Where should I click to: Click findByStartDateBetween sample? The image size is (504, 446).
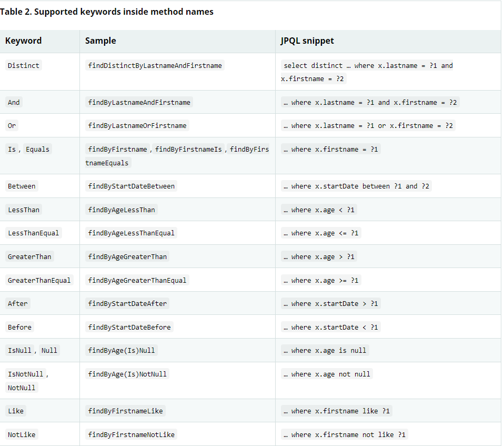[131, 186]
